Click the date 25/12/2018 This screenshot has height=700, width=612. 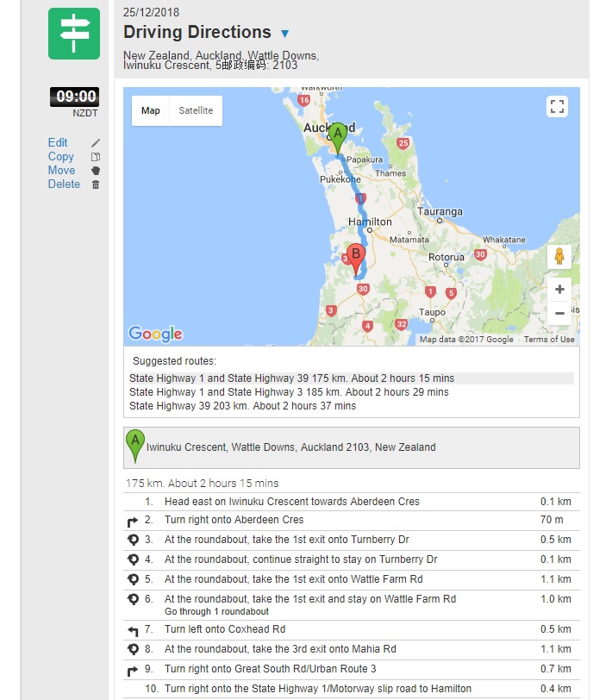point(151,12)
